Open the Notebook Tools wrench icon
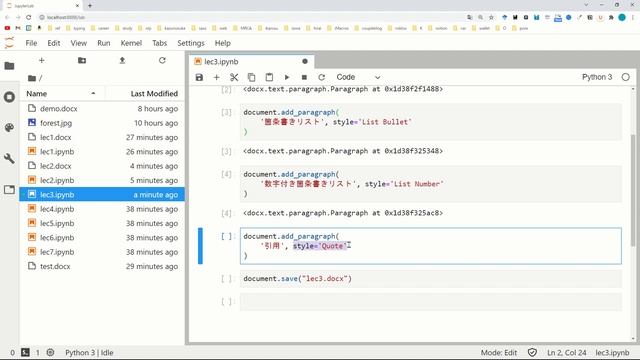Image resolution: width=640 pixels, height=360 pixels. click(x=9, y=158)
